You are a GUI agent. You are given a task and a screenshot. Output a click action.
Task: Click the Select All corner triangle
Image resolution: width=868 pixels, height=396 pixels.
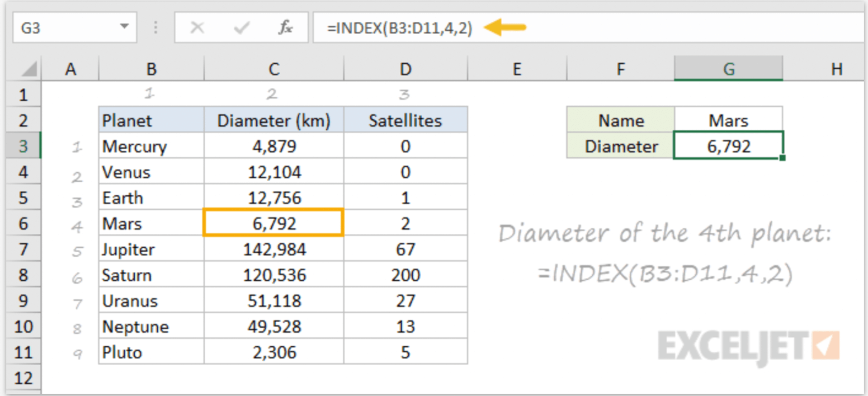pyautogui.click(x=29, y=69)
